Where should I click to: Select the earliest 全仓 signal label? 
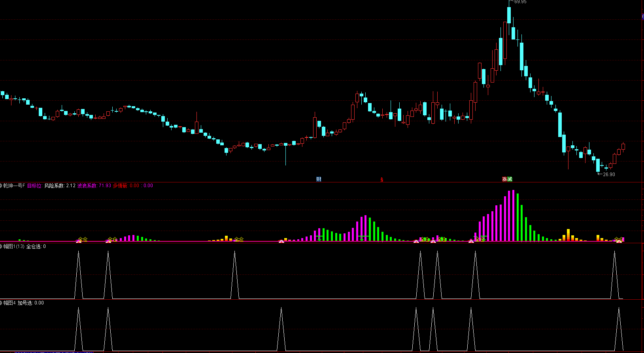click(83, 239)
